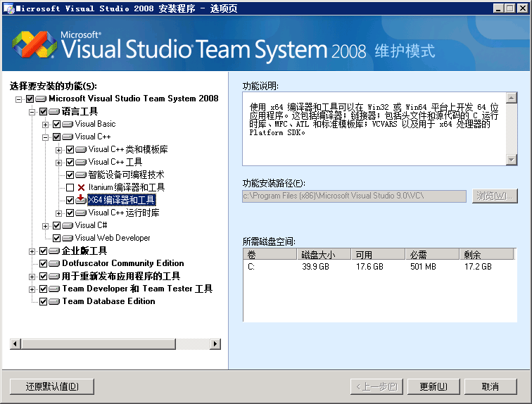Click the 磁盘大小 column header
This screenshot has width=532, height=404.
coord(324,254)
